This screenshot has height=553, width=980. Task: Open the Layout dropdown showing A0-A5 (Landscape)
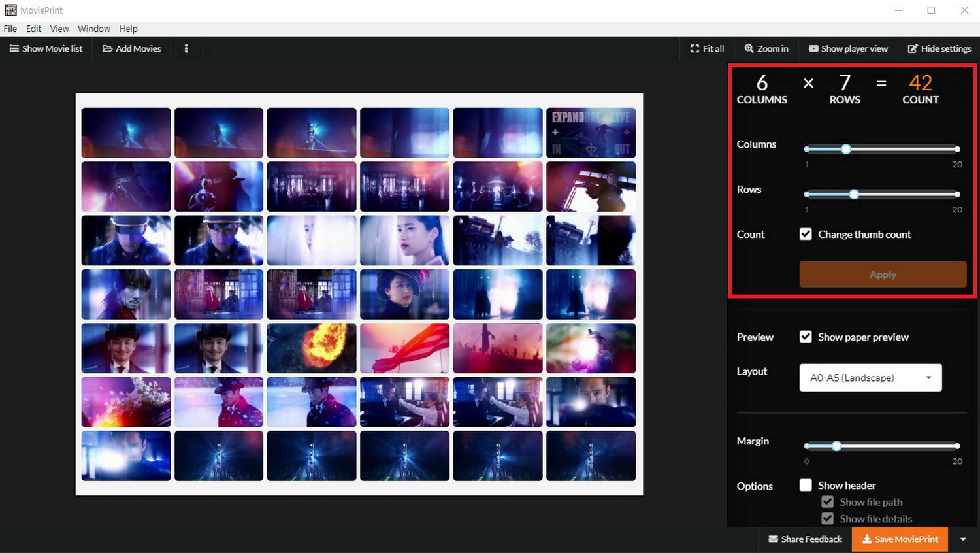(x=870, y=378)
